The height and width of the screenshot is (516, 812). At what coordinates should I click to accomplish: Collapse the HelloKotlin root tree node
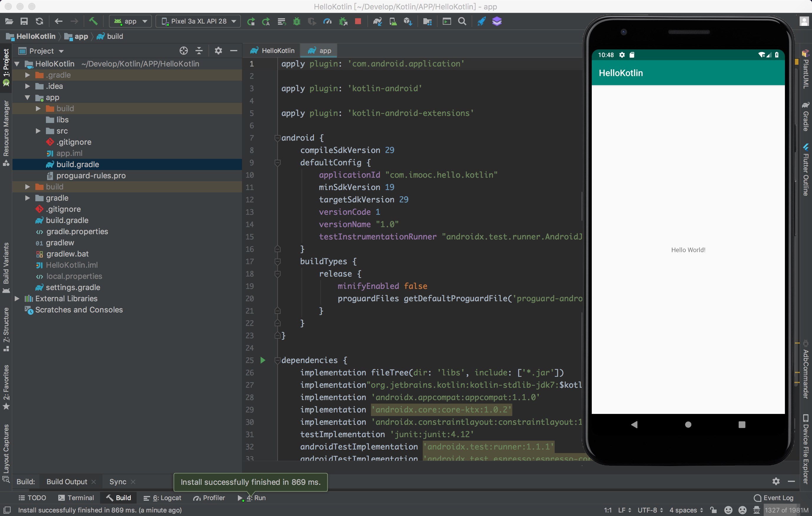[17, 64]
